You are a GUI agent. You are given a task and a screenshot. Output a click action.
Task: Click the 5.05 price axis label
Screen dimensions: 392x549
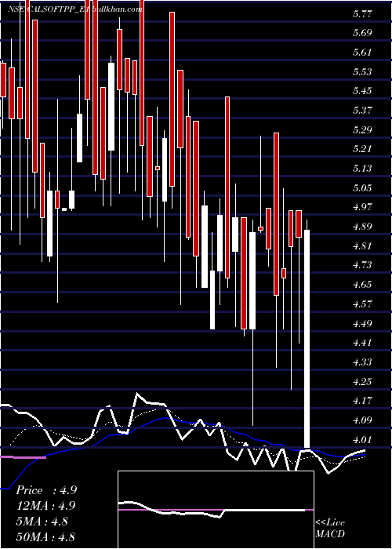click(x=362, y=188)
